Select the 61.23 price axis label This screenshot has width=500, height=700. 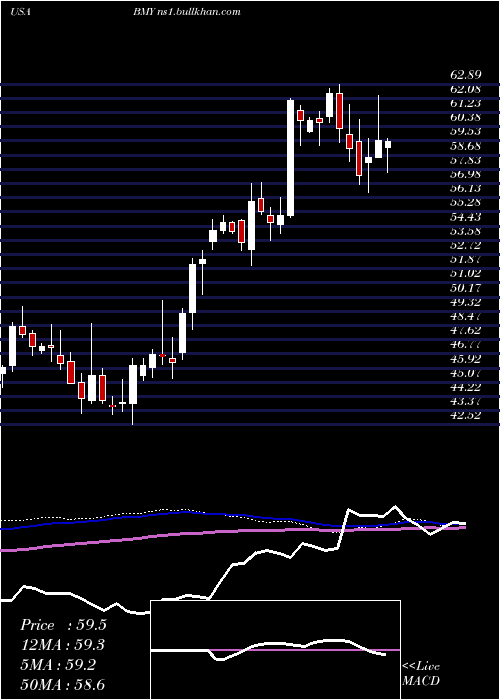coord(465,103)
